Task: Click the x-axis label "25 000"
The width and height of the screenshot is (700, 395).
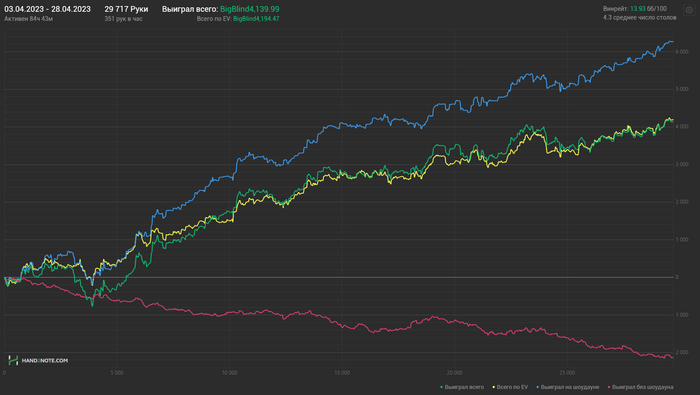Action: pos(567,373)
